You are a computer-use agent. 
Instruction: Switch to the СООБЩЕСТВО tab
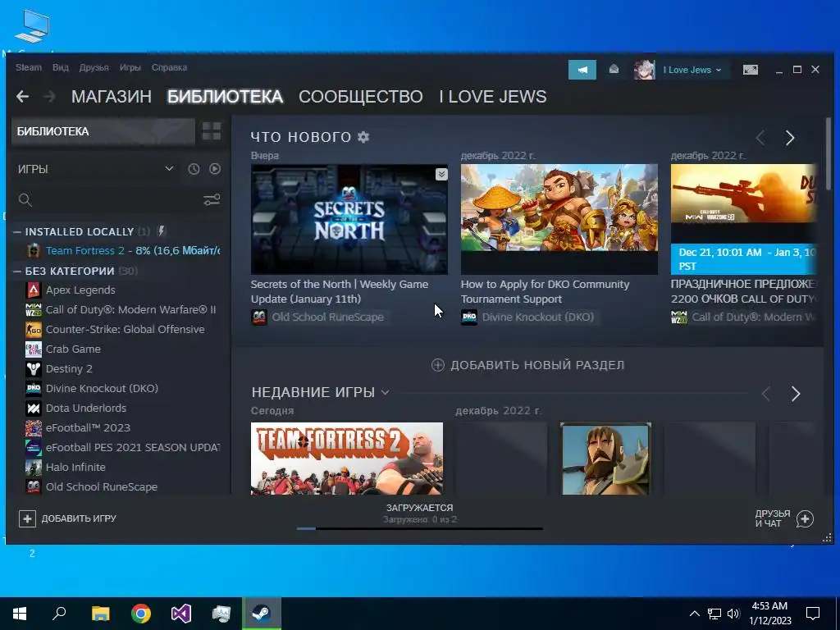coord(361,97)
